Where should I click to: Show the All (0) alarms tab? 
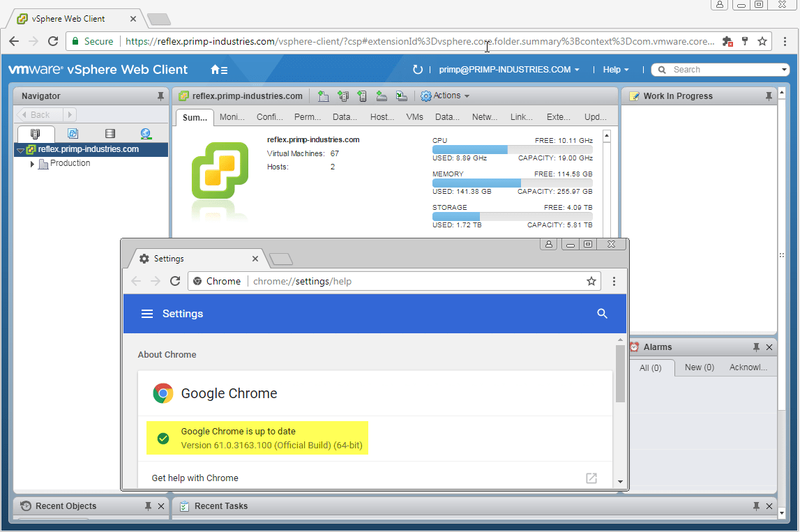tap(651, 367)
